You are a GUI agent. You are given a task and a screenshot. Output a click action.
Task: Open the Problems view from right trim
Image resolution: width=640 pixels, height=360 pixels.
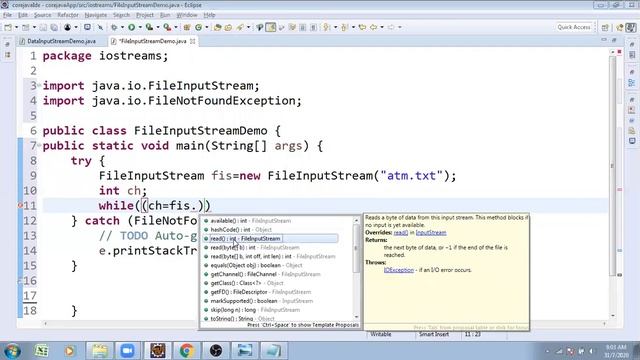point(632,110)
